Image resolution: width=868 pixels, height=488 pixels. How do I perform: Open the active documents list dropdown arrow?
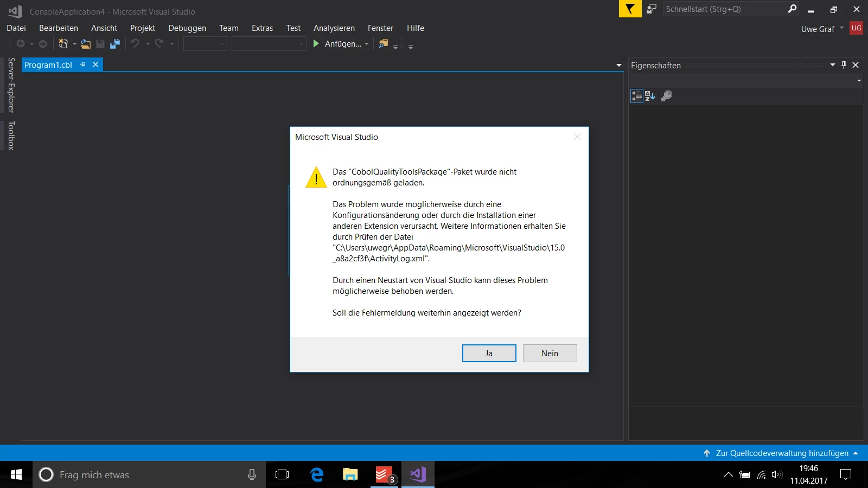[619, 66]
